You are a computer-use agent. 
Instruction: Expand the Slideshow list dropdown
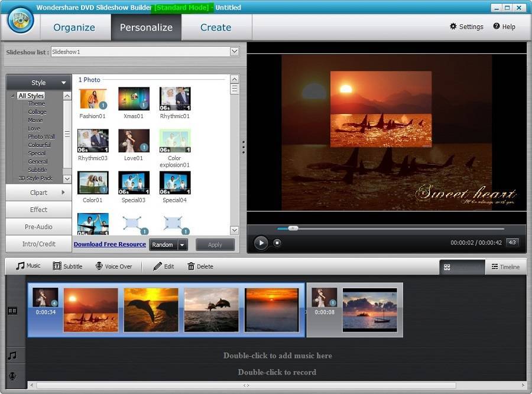point(234,52)
